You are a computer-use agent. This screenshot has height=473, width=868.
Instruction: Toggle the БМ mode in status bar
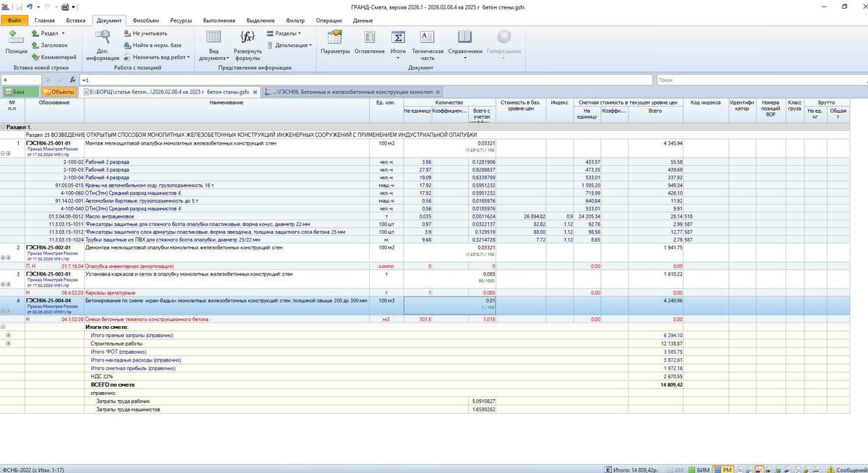click(x=677, y=469)
